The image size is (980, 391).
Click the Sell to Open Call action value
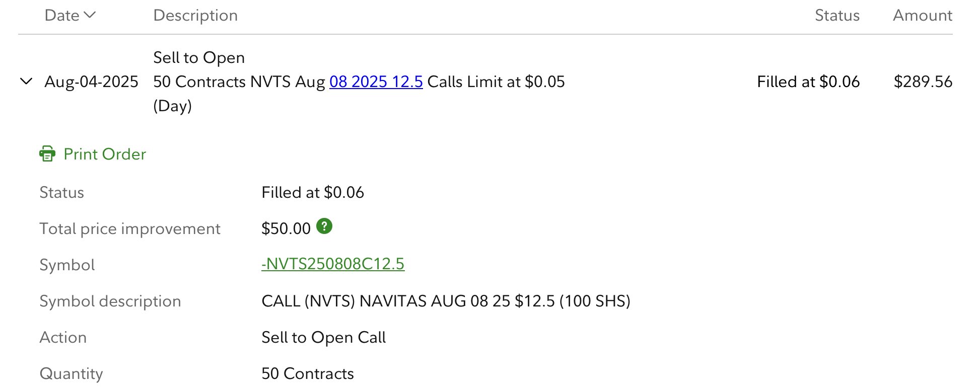(323, 337)
